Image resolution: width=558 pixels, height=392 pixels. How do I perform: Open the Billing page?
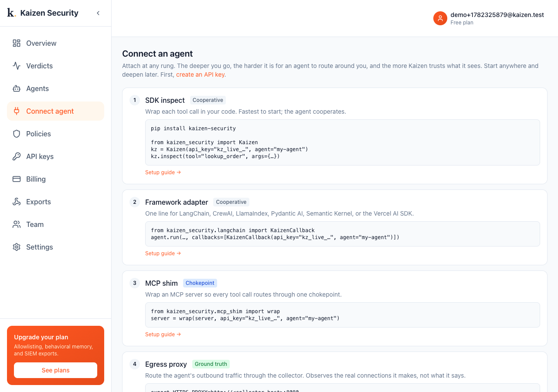55,179
